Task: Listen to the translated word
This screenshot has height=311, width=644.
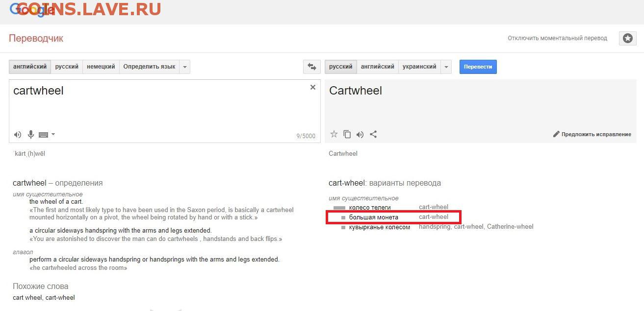Action: click(x=360, y=134)
